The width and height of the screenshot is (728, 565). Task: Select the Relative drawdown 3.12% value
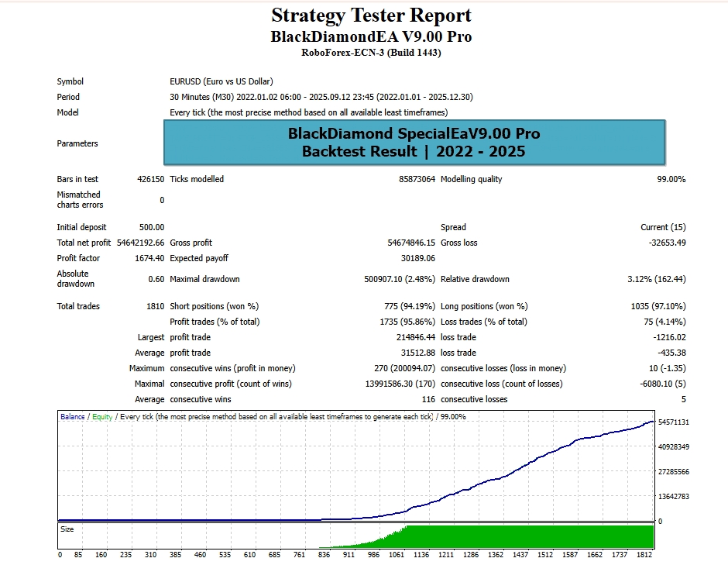(x=658, y=279)
